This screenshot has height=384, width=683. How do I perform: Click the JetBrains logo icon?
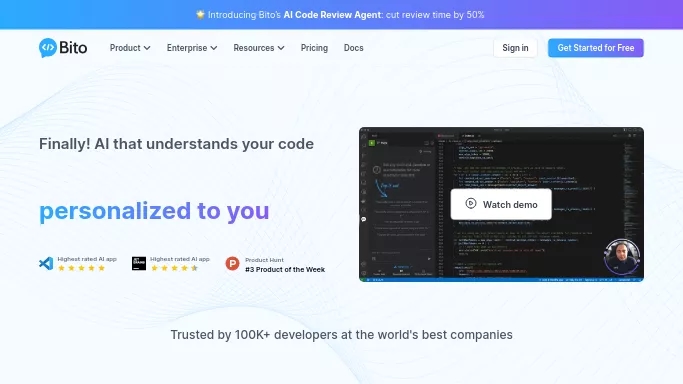(x=139, y=263)
